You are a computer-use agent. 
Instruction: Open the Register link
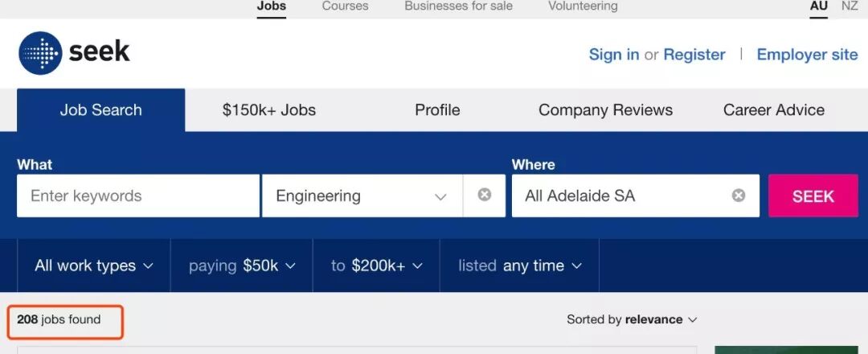(694, 55)
